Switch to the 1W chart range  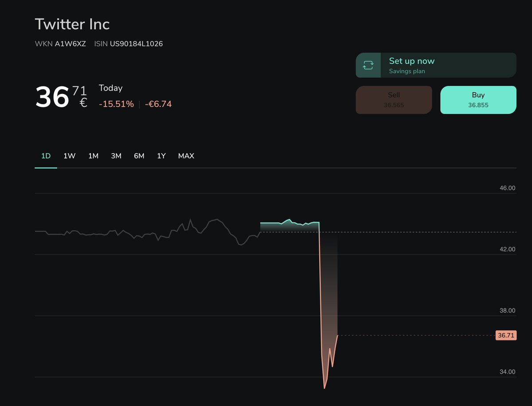click(69, 156)
